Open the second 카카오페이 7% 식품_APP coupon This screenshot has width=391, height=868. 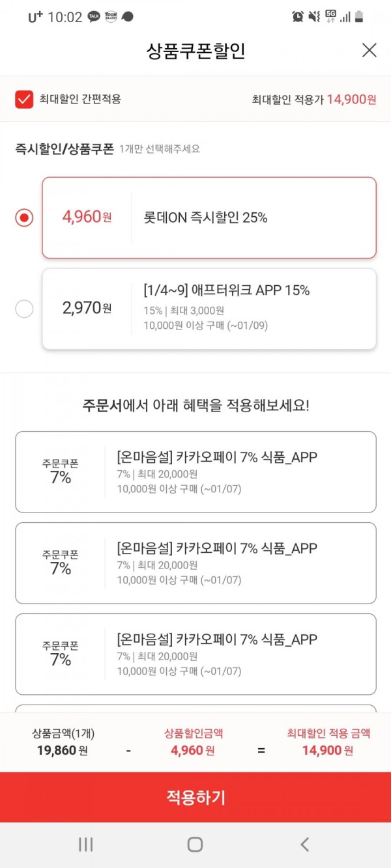195,563
